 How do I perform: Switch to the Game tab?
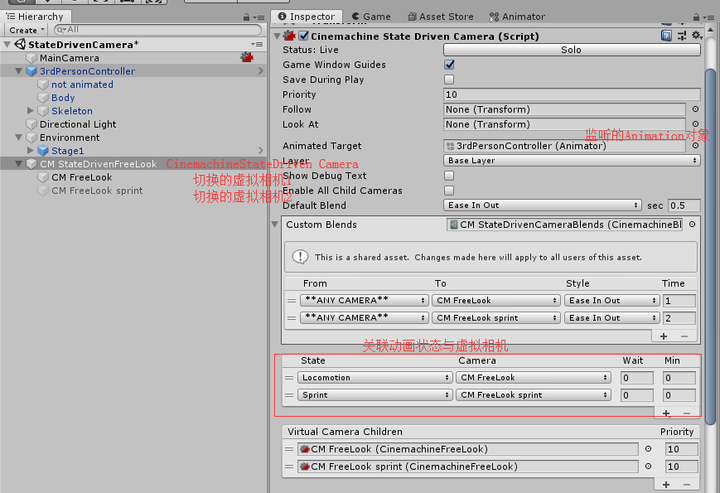click(x=371, y=17)
